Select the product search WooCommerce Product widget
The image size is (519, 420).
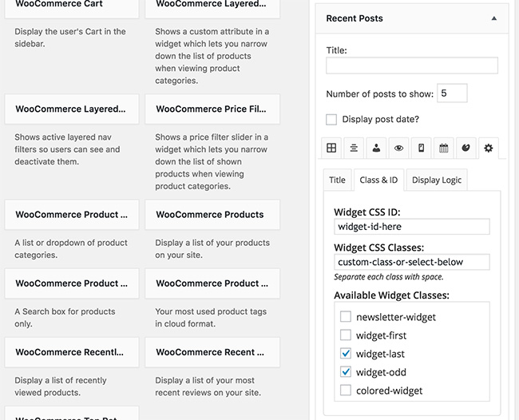[x=72, y=283]
